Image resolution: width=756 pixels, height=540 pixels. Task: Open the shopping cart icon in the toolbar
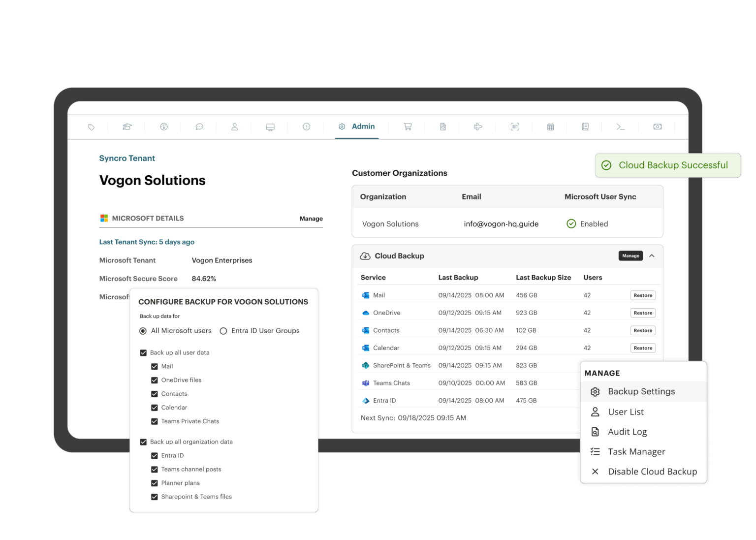[x=407, y=127]
